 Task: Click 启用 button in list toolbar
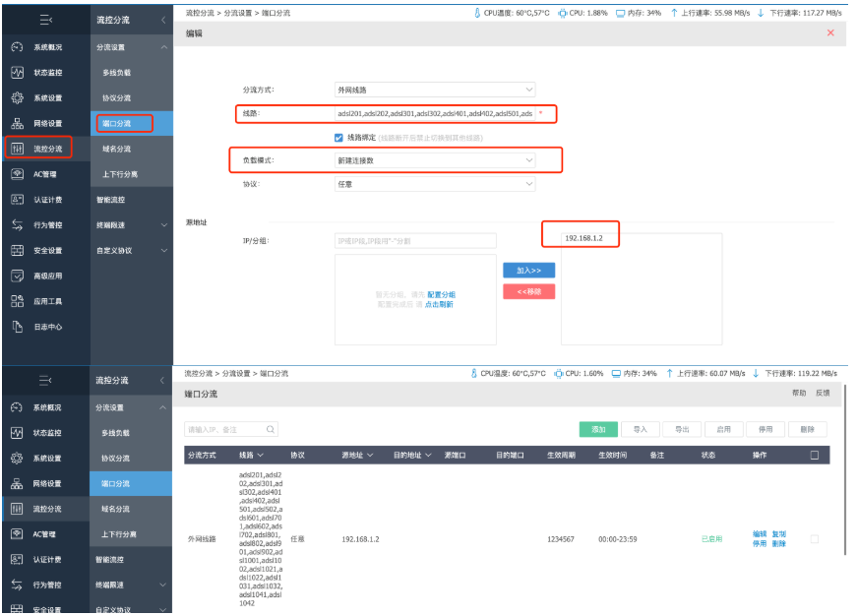point(724,429)
